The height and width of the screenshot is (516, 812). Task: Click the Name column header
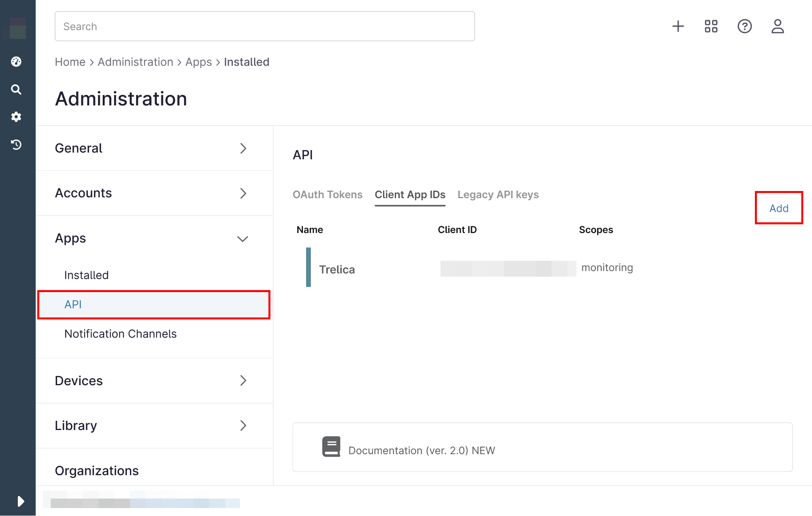[x=310, y=230]
